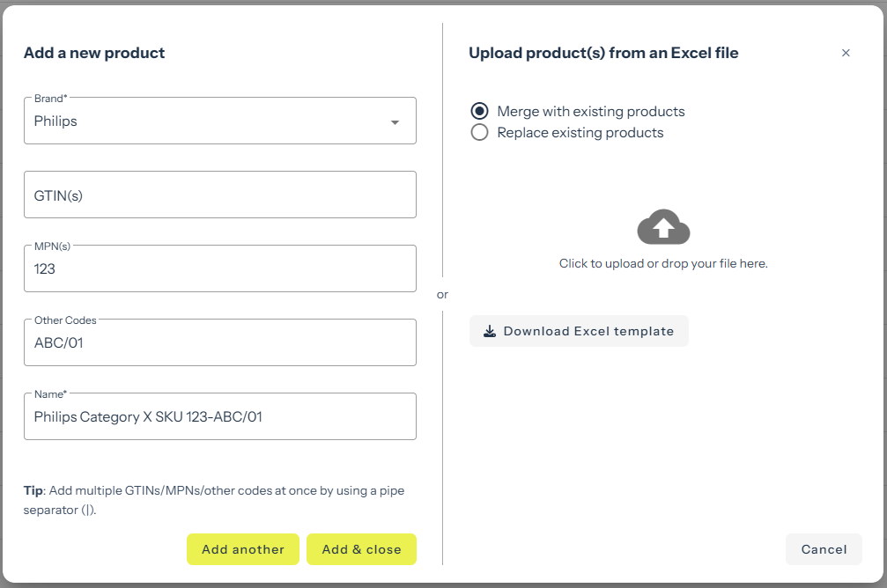887x588 pixels.
Task: Click the Download Excel template button
Action: 579,332
